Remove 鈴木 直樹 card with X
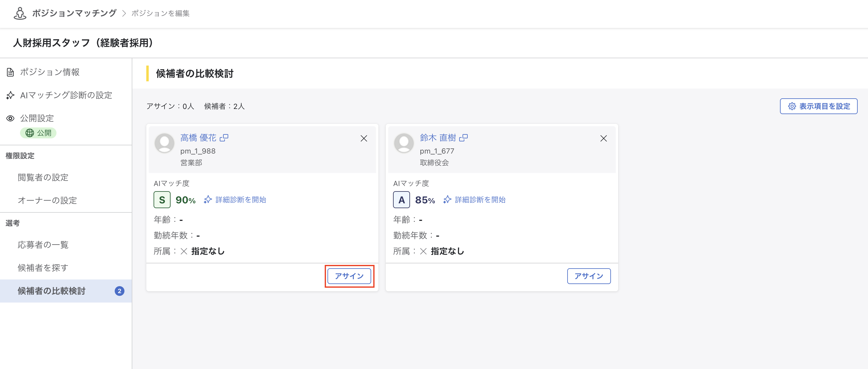This screenshot has height=369, width=868. point(603,138)
